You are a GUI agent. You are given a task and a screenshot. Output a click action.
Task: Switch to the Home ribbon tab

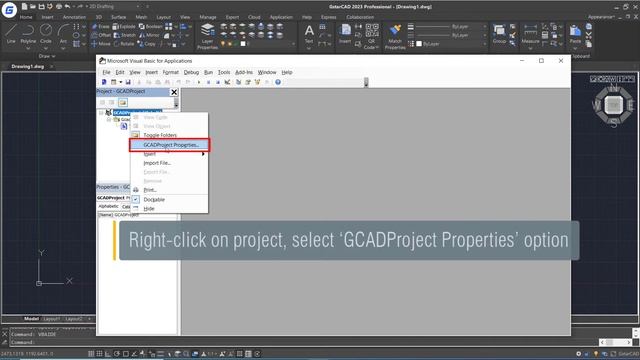(26, 17)
